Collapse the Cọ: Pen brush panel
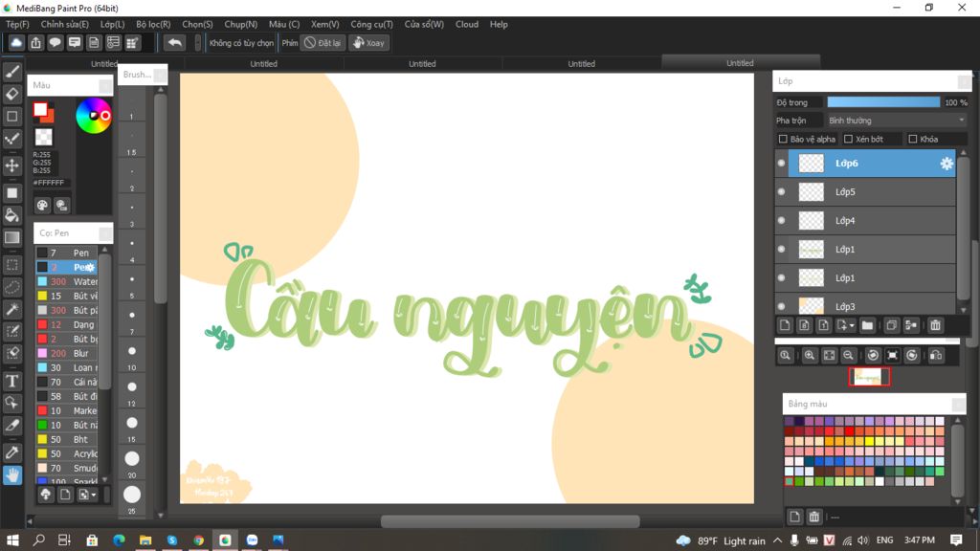This screenshot has width=980, height=551. click(105, 233)
